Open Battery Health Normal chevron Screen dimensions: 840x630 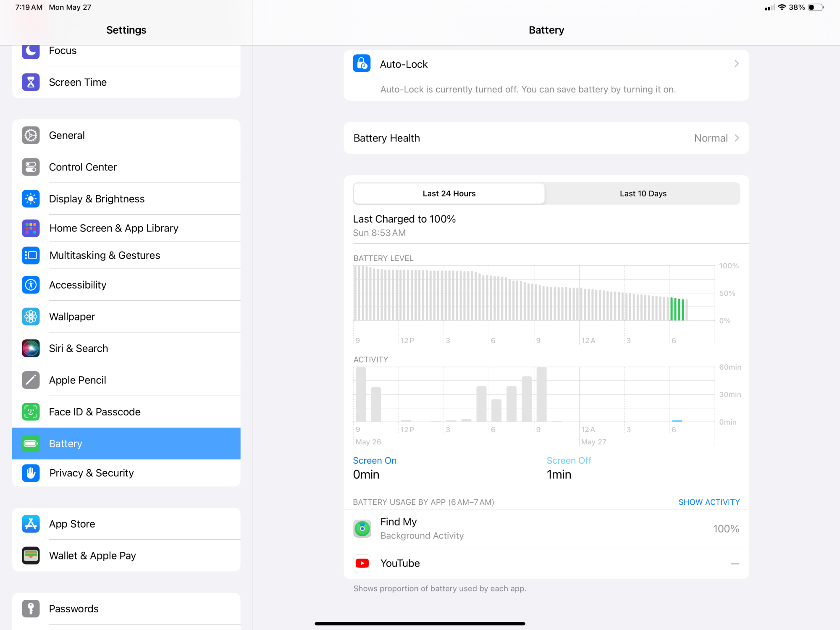[x=736, y=138]
